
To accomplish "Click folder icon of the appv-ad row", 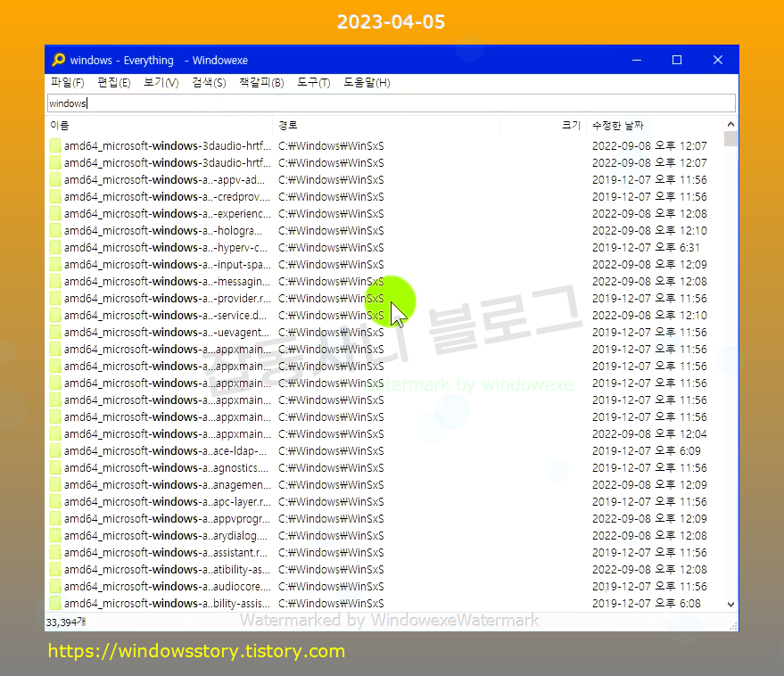I will click(x=55, y=179).
